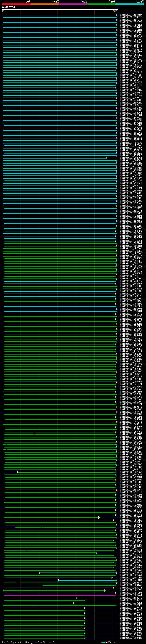Select the UniRef100_B8K1T7 label
The width and height of the screenshot is (146, 644).
(131, 50)
